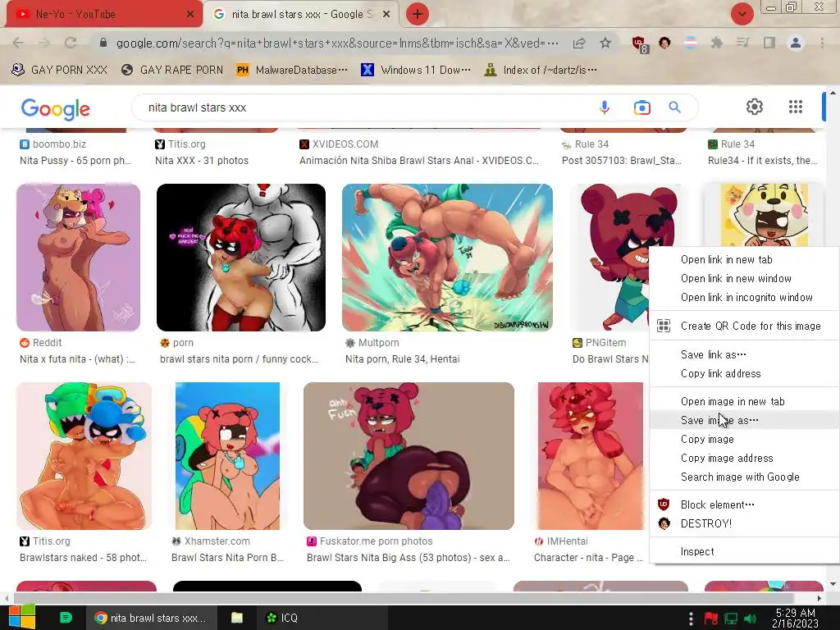
Task: Click the share page icon in address bar
Action: 579,43
